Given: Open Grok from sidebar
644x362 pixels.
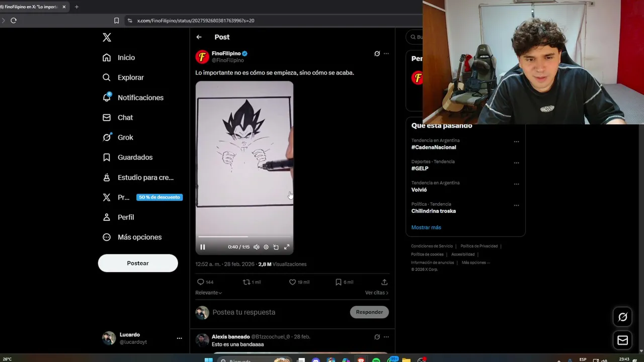Looking at the screenshot, I should 118,137.
